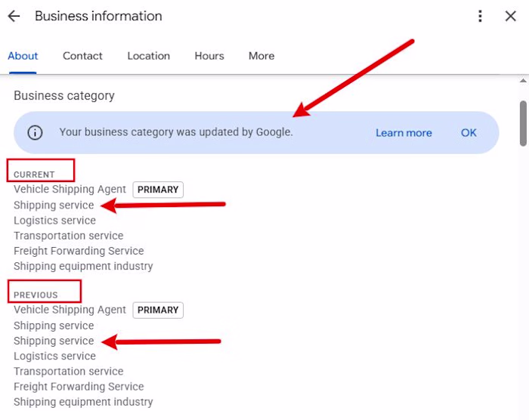The image size is (529, 420).
Task: Click the 'Your business category was updated by Google.' text
Action: [176, 132]
